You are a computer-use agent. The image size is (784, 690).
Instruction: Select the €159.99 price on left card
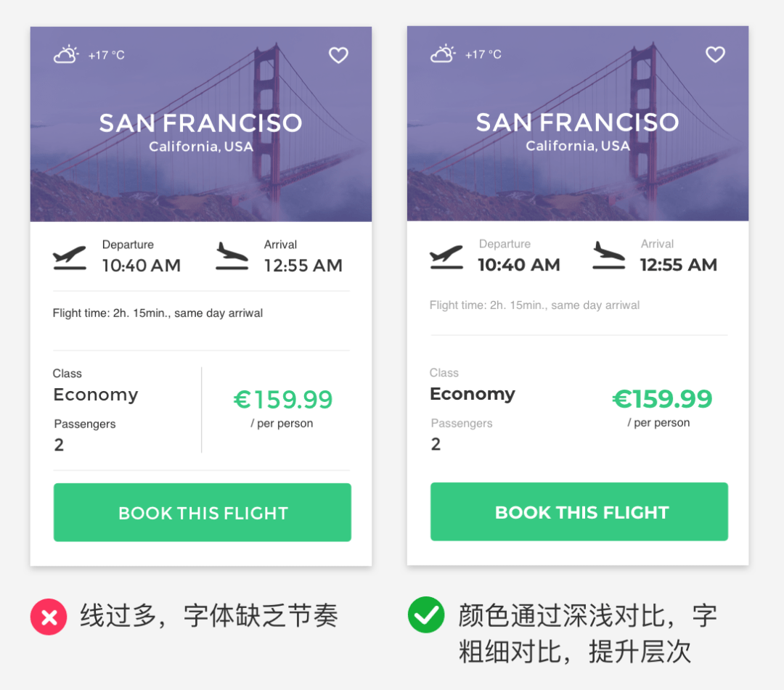[283, 400]
